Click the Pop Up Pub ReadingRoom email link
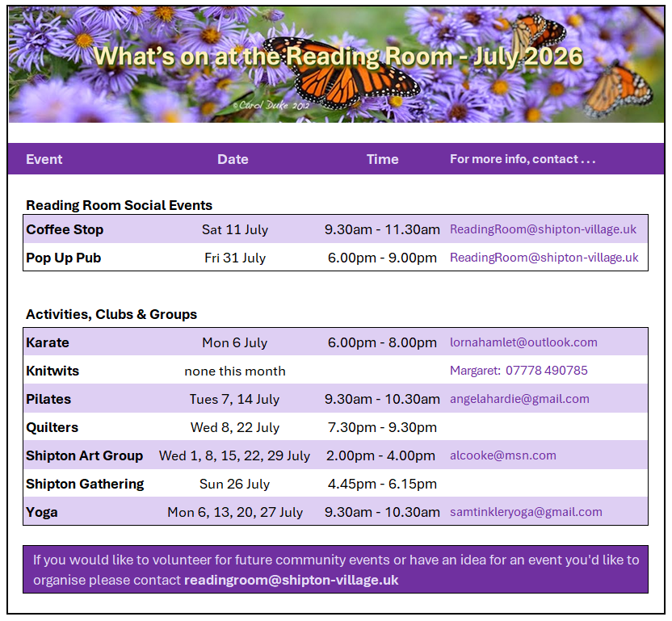 point(544,258)
